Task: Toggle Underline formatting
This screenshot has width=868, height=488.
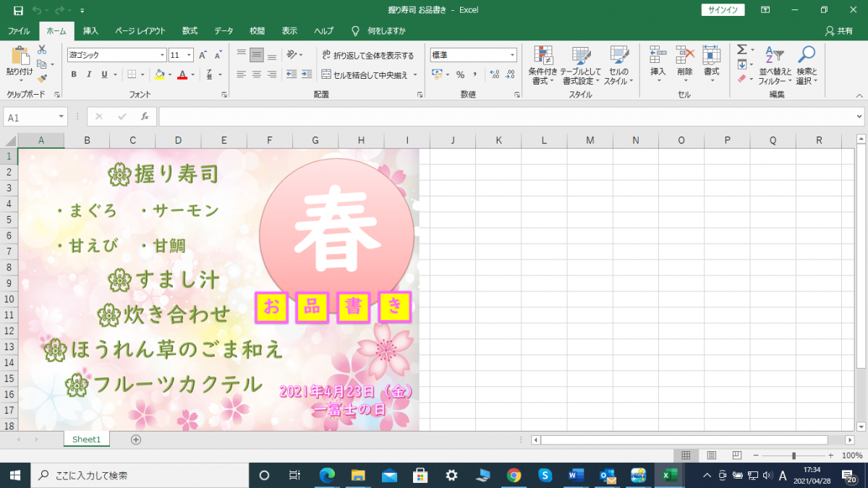Action: 104,74
